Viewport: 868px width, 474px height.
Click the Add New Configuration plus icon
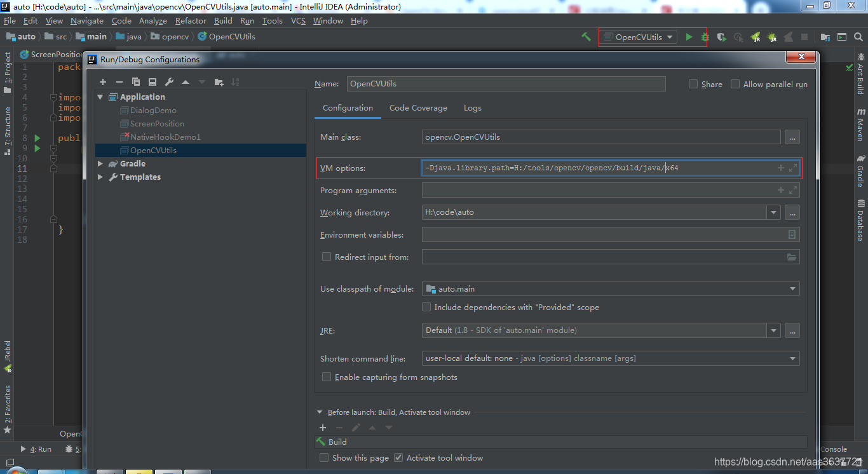103,82
